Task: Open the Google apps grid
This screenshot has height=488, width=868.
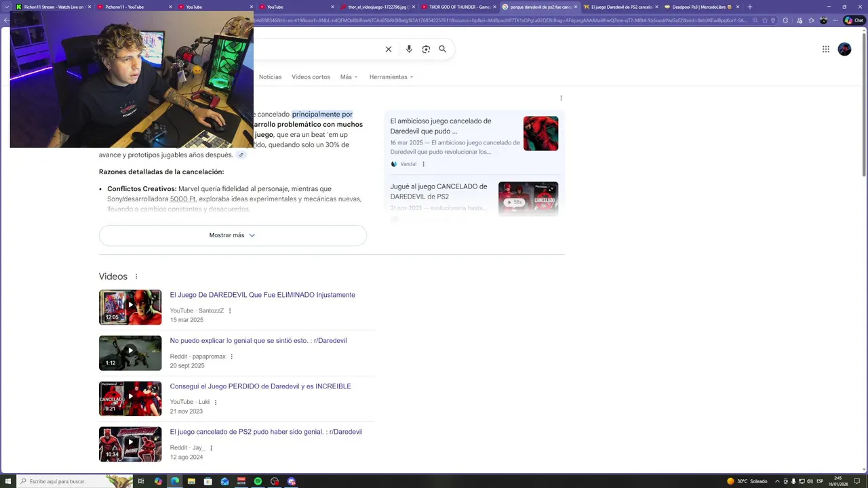Action: click(x=826, y=49)
